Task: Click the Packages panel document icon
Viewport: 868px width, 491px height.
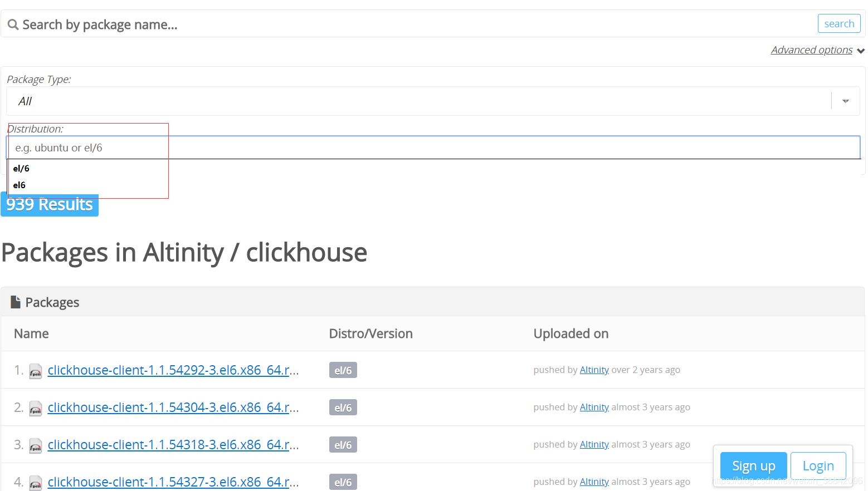Action: click(x=16, y=302)
